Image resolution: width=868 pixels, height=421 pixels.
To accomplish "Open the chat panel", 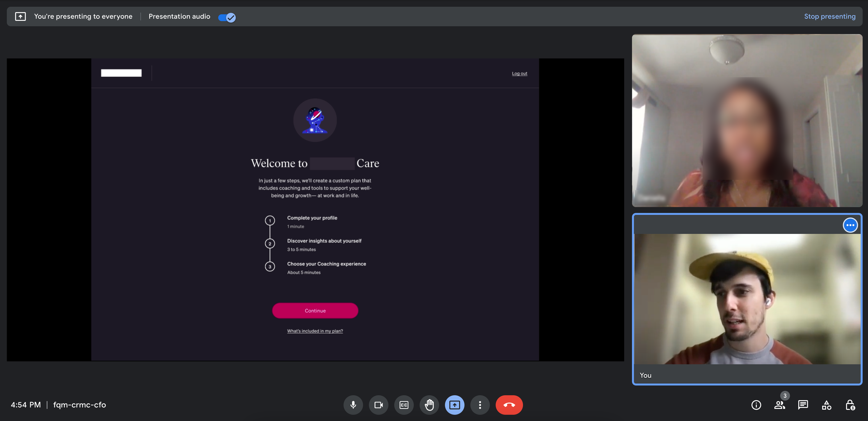I will [x=803, y=405].
